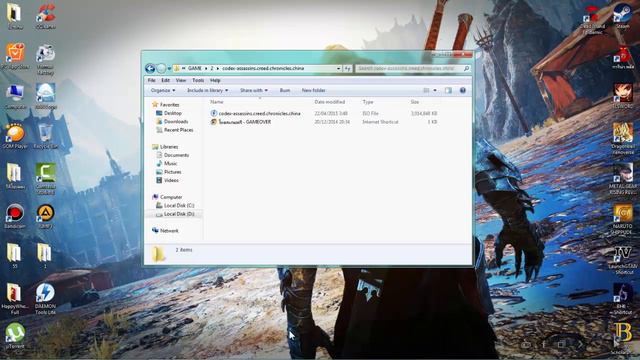Click the Naruto Shippuden desktop shortcut
The height and width of the screenshot is (360, 640).
(623, 219)
